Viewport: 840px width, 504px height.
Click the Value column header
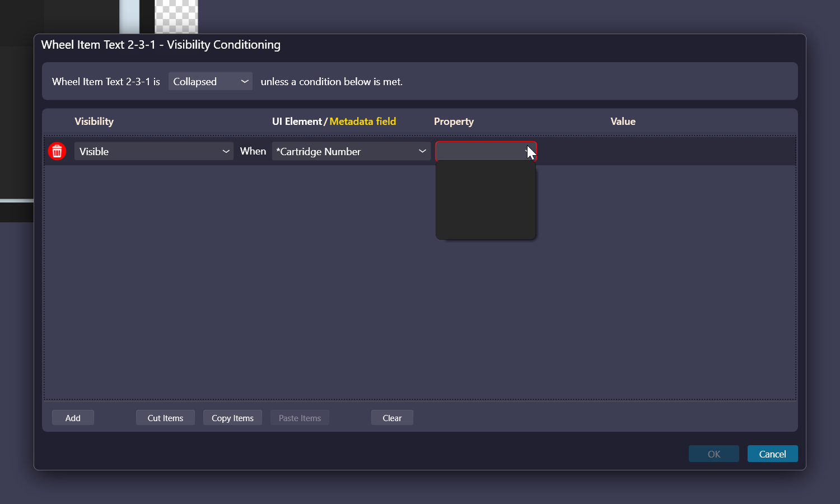(623, 122)
